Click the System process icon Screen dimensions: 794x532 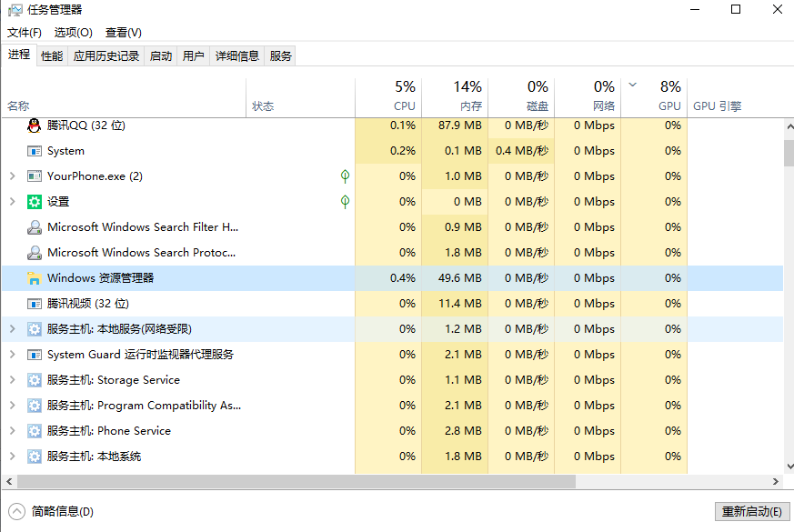click(34, 151)
